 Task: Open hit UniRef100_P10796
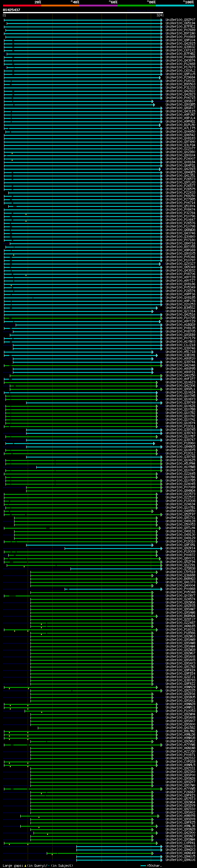click(x=180, y=216)
